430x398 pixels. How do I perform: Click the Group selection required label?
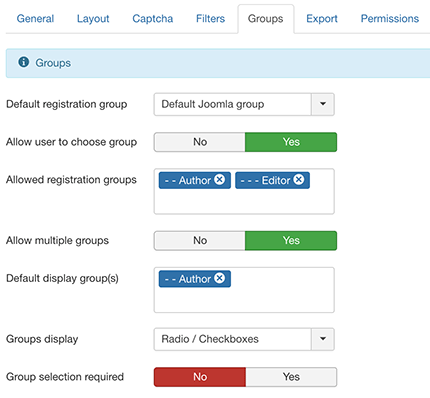click(x=65, y=377)
